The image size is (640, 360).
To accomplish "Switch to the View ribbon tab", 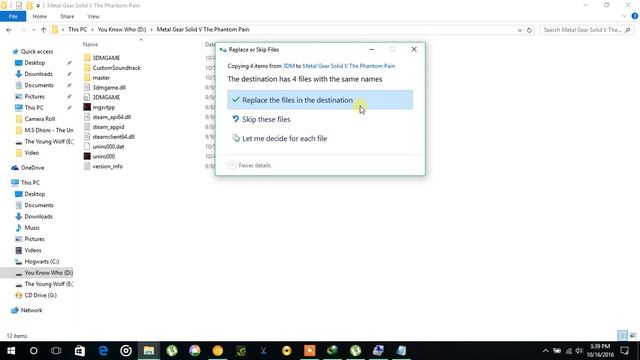I will (x=93, y=16).
